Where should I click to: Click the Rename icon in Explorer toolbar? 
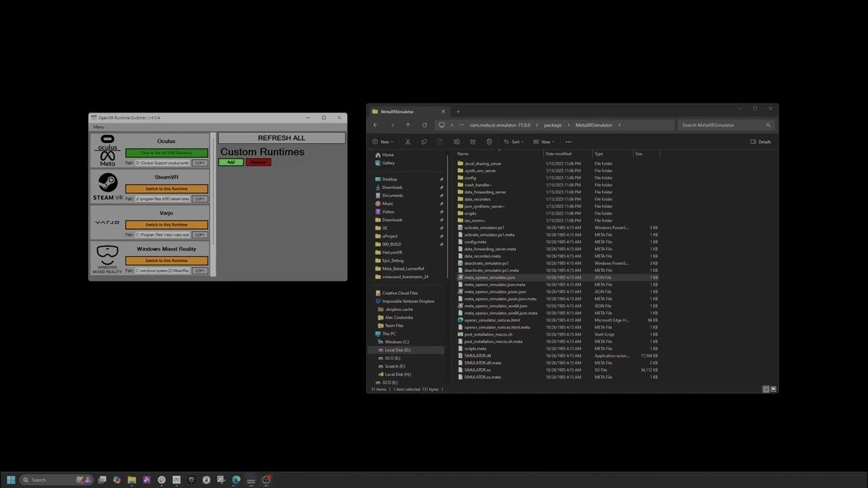[456, 142]
